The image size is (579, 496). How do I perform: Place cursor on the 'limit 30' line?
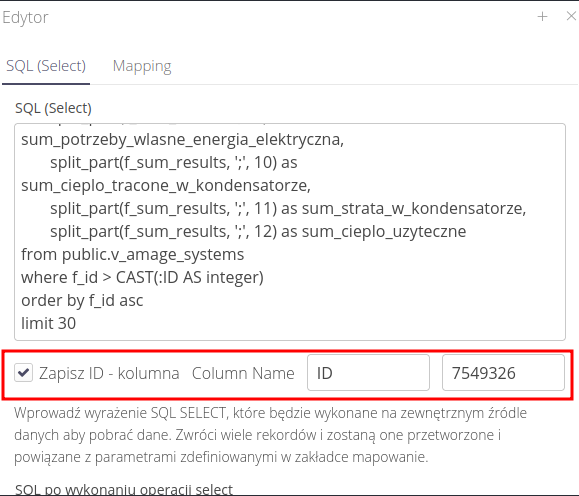click(x=48, y=323)
